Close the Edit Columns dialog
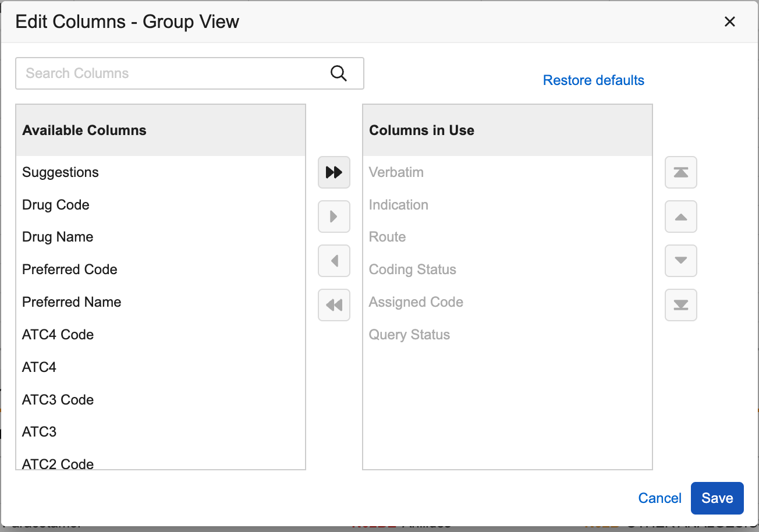Image resolution: width=759 pixels, height=532 pixels. pyautogui.click(x=729, y=22)
